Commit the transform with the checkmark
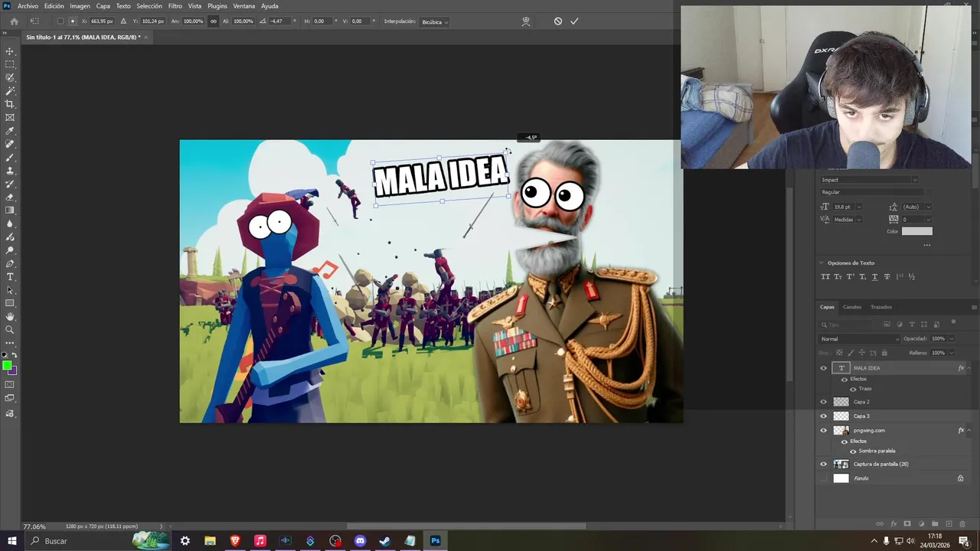This screenshot has width=980, height=551. 574,21
